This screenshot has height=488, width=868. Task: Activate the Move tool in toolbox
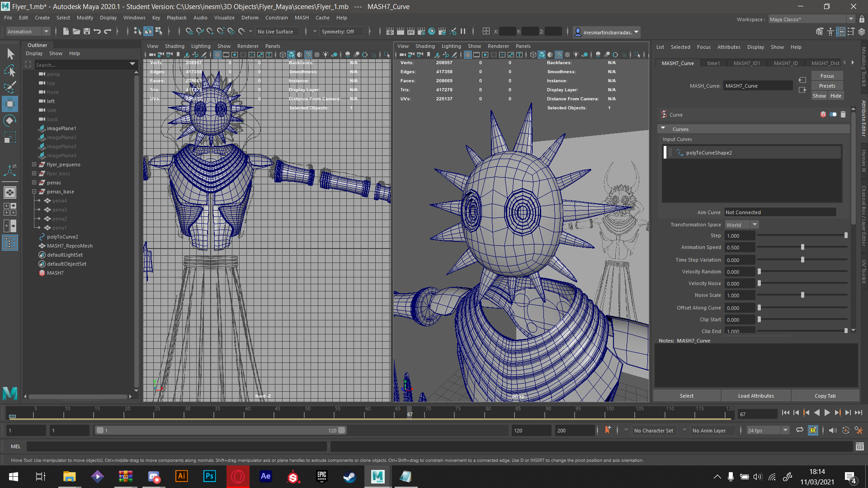pyautogui.click(x=10, y=104)
